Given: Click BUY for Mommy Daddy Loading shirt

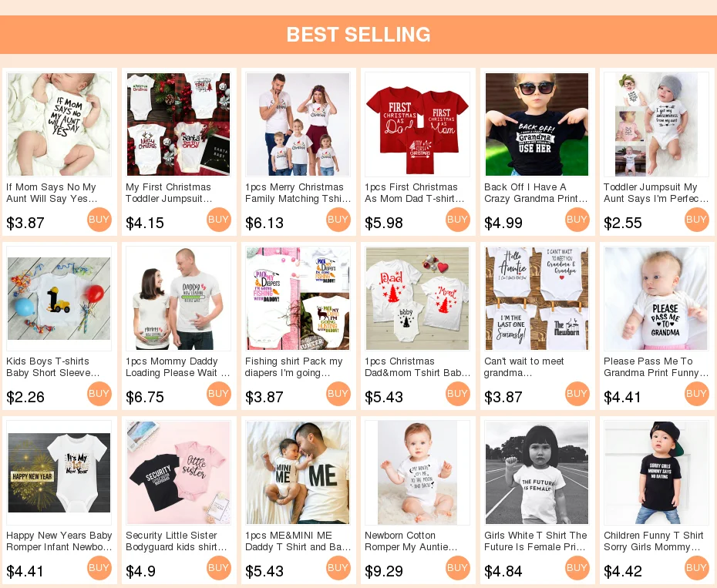Looking at the screenshot, I should coord(219,394).
